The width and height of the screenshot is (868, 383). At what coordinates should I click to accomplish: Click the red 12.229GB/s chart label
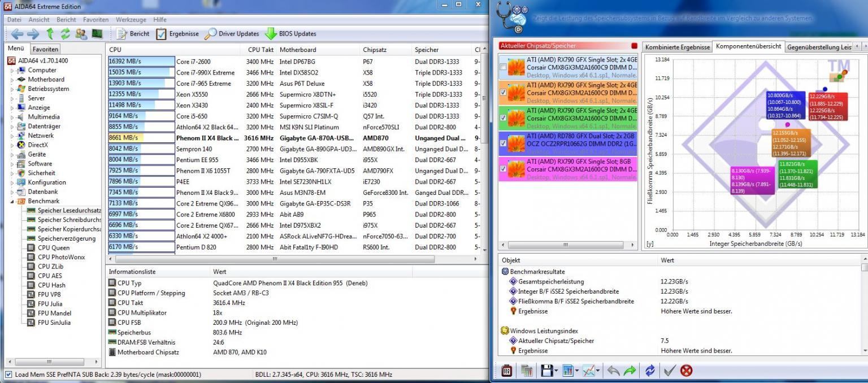tap(828, 106)
